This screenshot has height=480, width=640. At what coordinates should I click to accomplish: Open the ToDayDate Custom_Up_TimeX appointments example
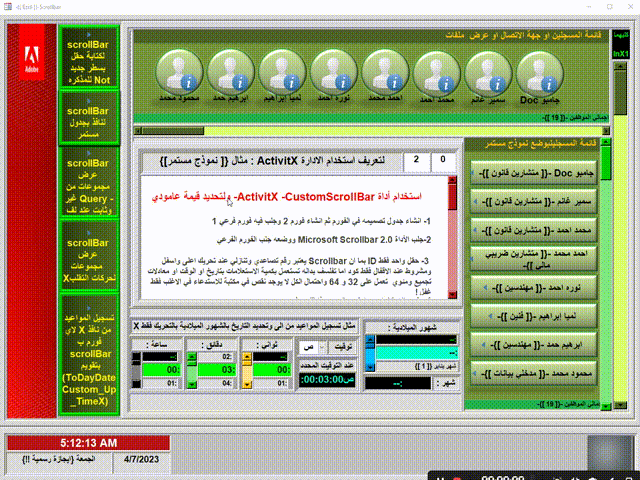(x=89, y=353)
